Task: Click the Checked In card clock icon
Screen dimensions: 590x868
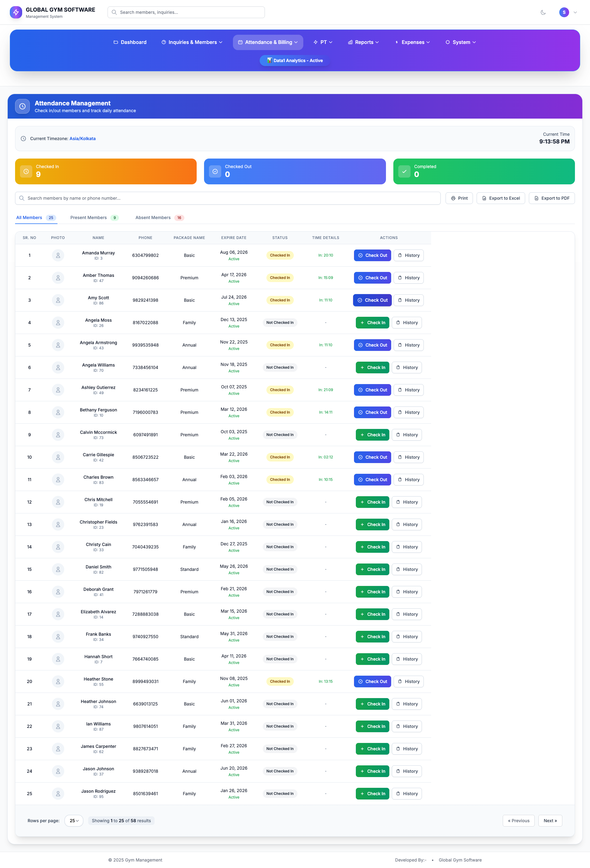Action: tap(26, 171)
